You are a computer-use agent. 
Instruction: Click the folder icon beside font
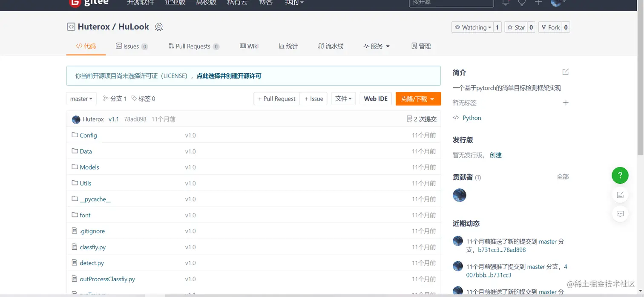click(75, 215)
